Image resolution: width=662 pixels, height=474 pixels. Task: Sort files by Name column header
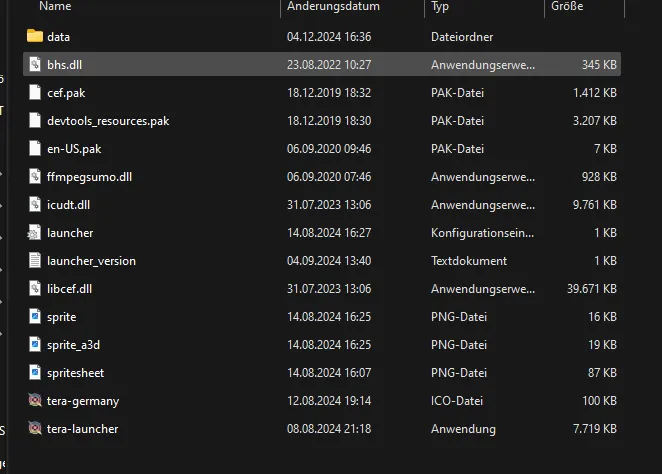pos(55,7)
